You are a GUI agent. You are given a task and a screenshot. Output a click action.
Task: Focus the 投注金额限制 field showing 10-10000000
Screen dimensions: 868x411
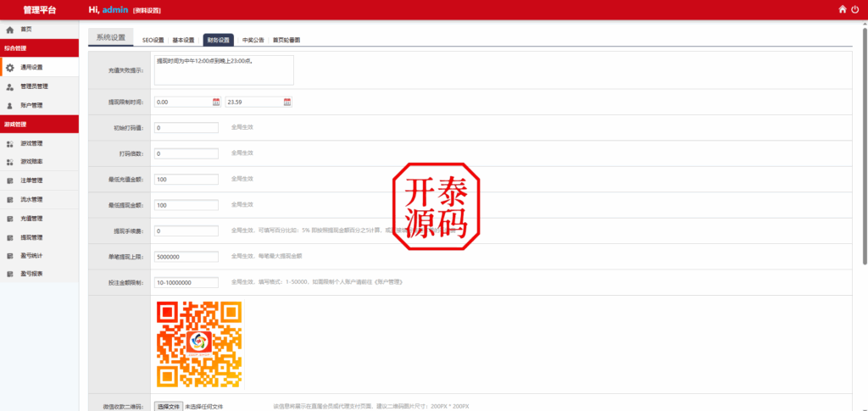[x=186, y=283]
